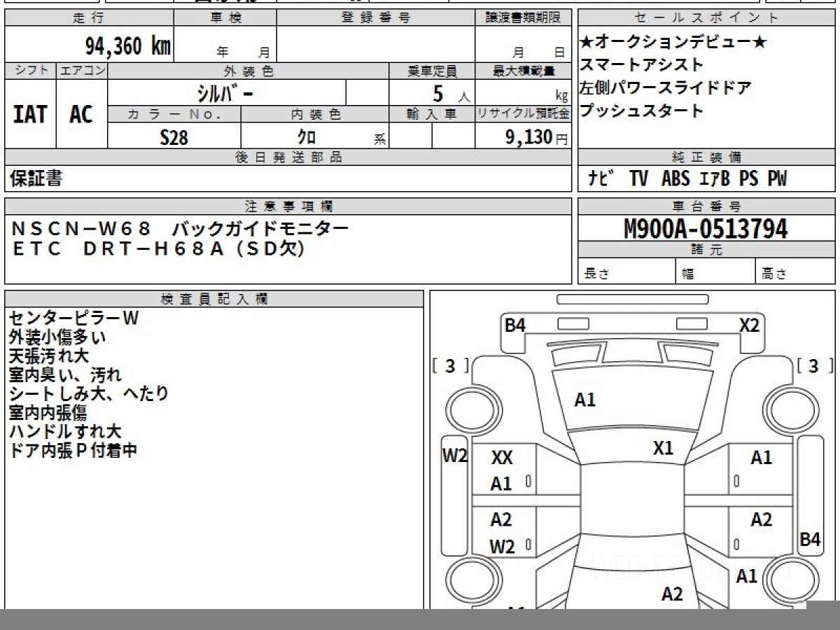Select the A1 mark on the hood
This screenshot has width=840, height=630.
(x=585, y=400)
